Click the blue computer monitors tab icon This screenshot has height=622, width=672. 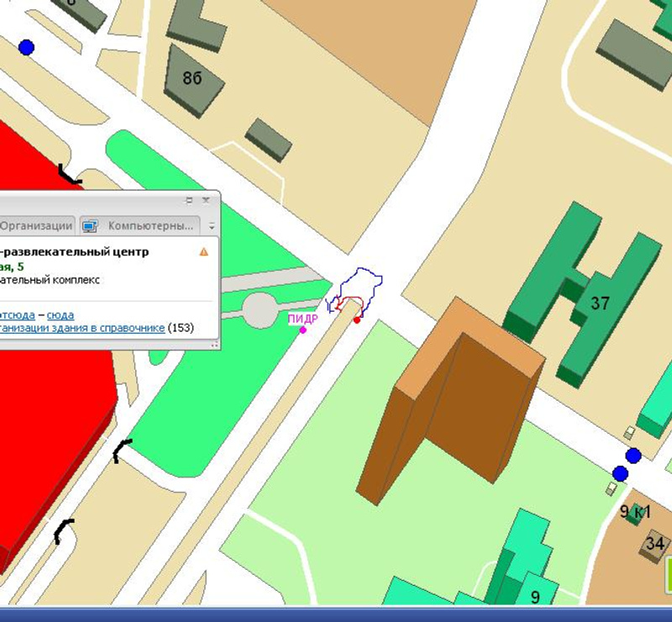[x=90, y=226]
